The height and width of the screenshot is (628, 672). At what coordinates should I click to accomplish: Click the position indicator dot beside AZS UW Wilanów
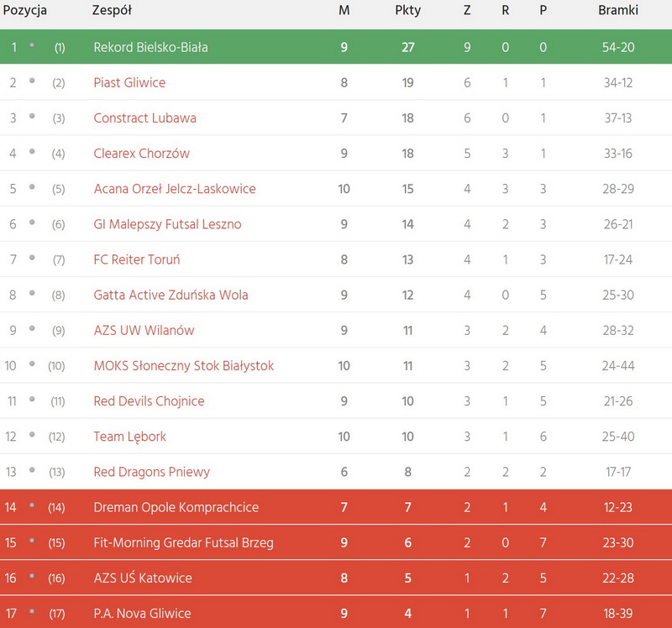click(32, 328)
